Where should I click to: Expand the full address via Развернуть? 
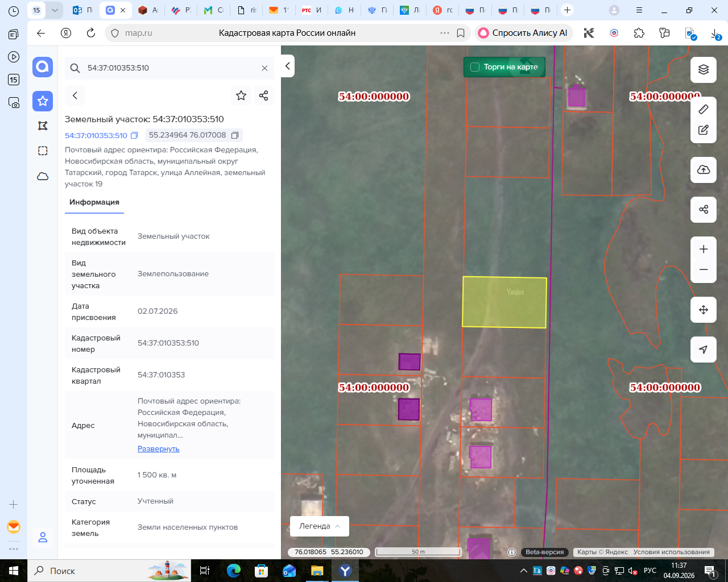point(159,449)
